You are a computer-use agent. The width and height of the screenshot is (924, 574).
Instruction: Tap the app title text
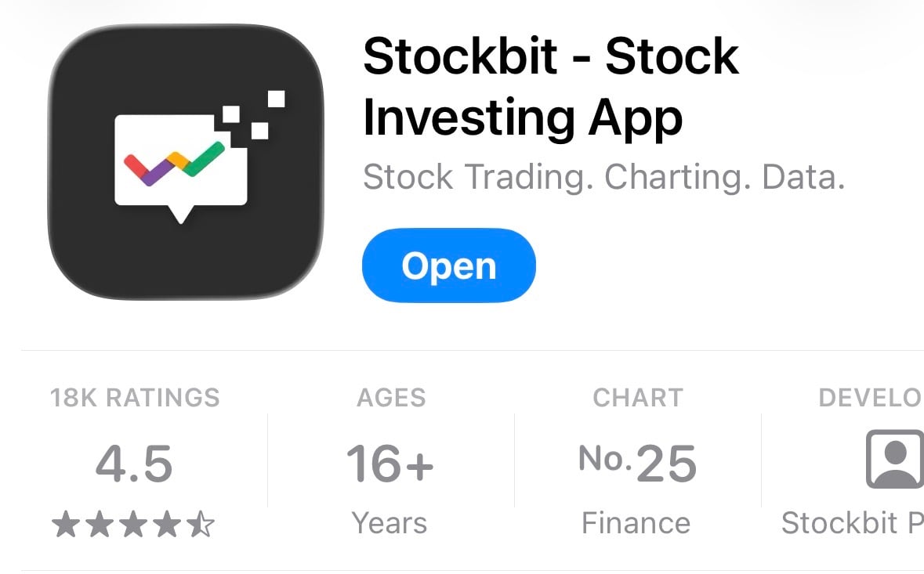pyautogui.click(x=550, y=88)
